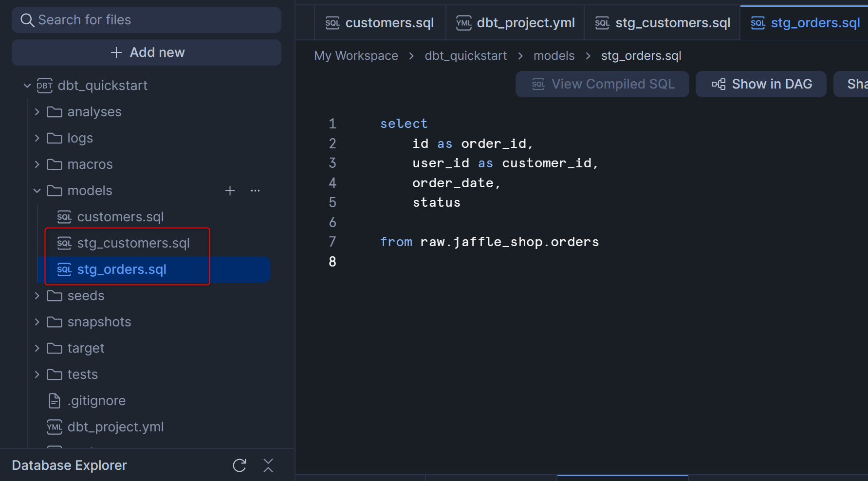Screen dimensions: 868x481
Task: Expand the seeds folder
Action: [x=37, y=296]
